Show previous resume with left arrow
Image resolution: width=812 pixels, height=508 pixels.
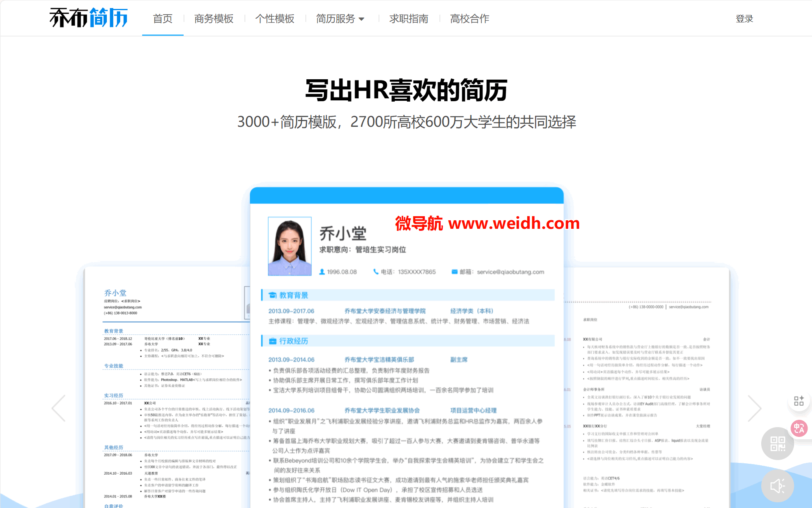58,408
